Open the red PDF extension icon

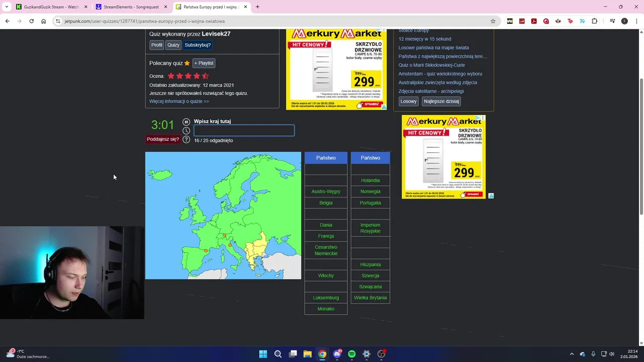tap(534, 21)
